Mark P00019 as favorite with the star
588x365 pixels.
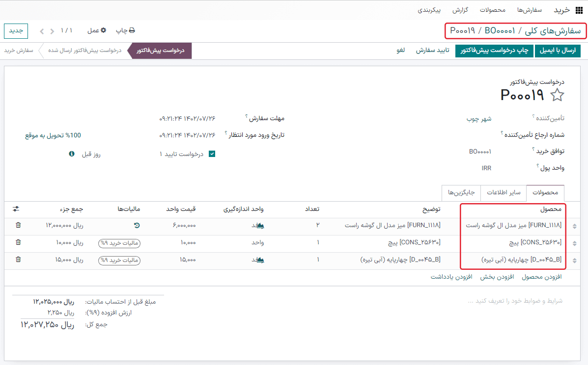point(557,95)
